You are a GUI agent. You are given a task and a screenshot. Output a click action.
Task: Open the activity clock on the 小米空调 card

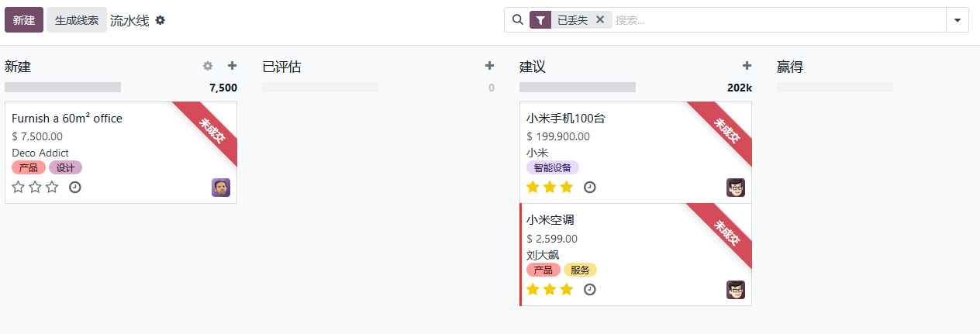tap(590, 289)
